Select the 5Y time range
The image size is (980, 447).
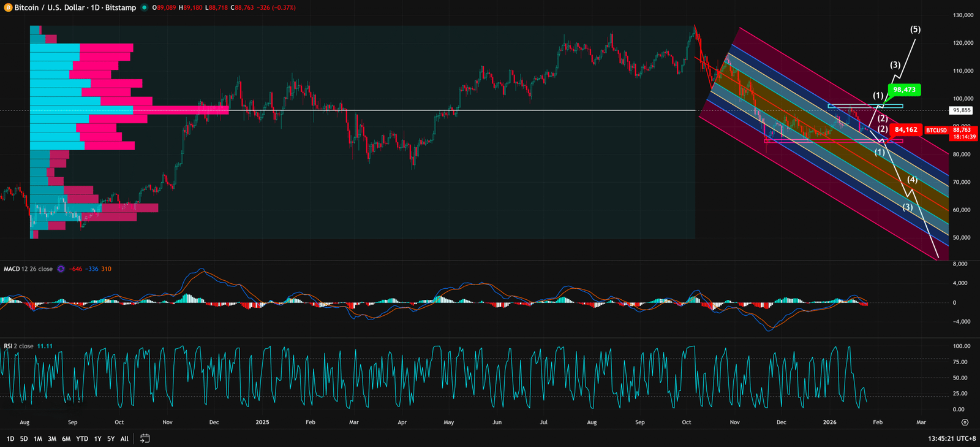tap(111, 439)
